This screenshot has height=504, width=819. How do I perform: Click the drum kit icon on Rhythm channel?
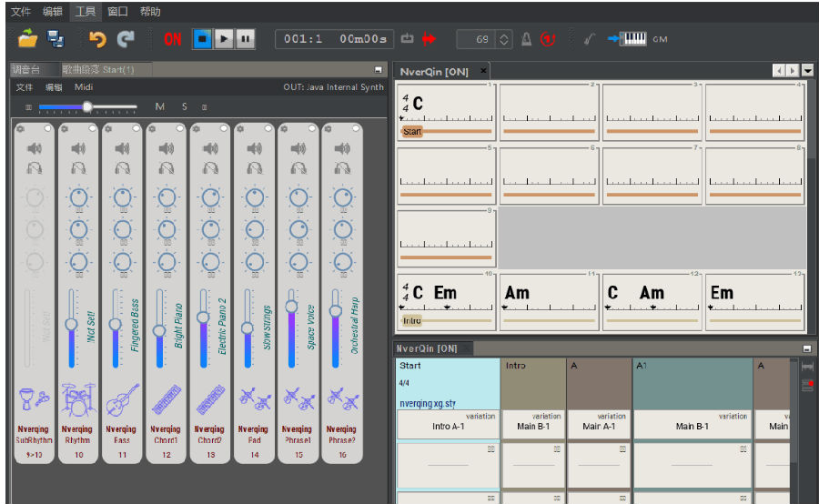pos(78,399)
